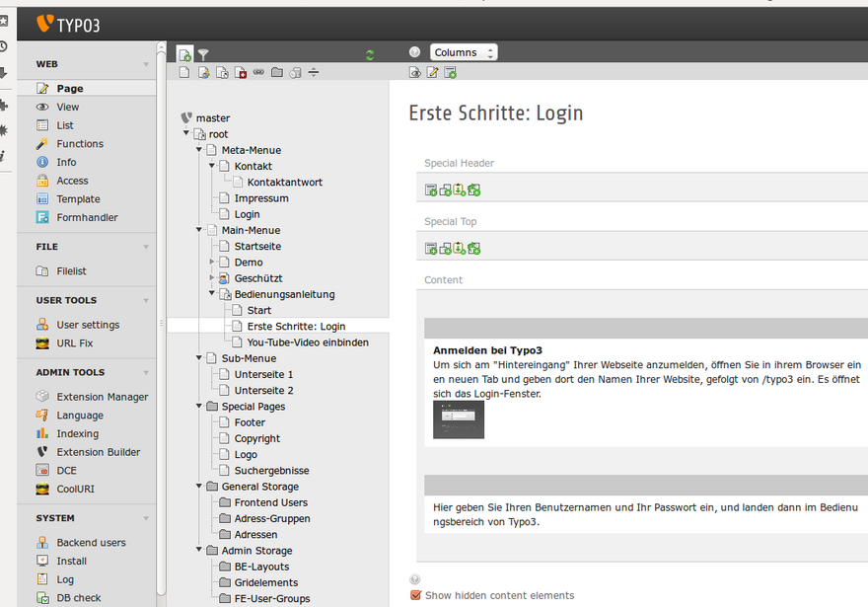The height and width of the screenshot is (607, 868).
Task: Collapse the Sub-Menue tree branch
Action: tap(199, 357)
